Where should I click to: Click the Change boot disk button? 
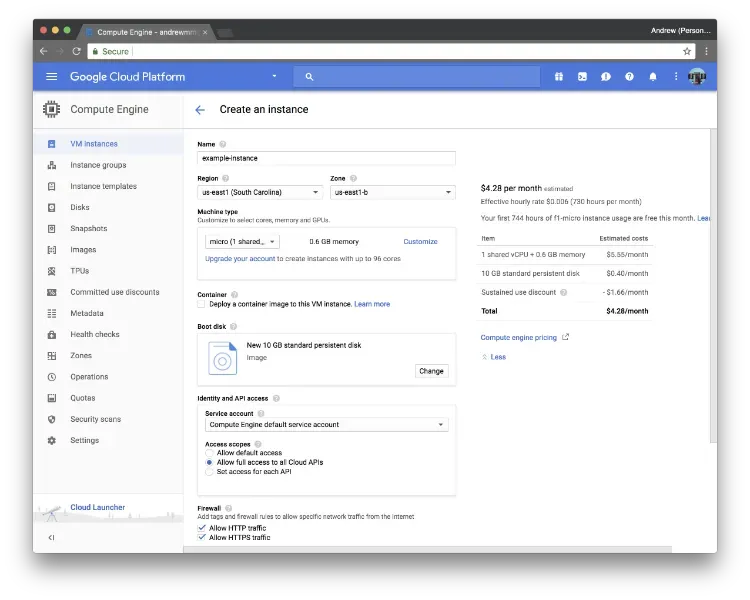pyautogui.click(x=431, y=371)
